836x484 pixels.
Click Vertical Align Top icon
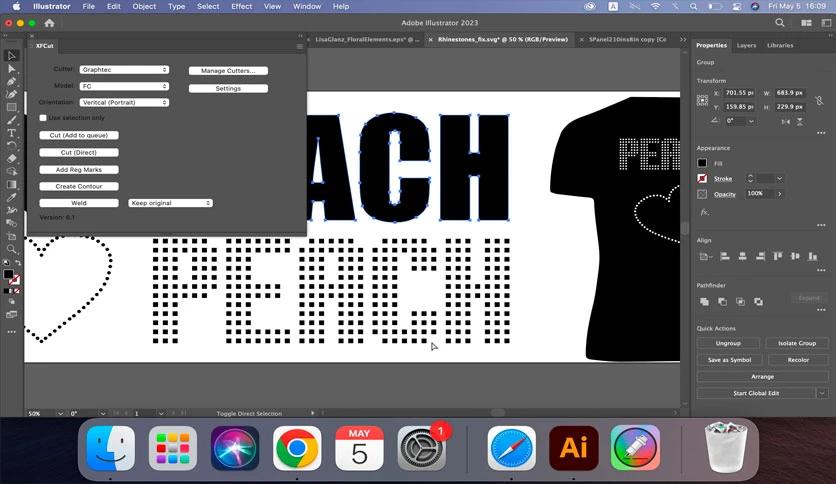(x=778, y=256)
